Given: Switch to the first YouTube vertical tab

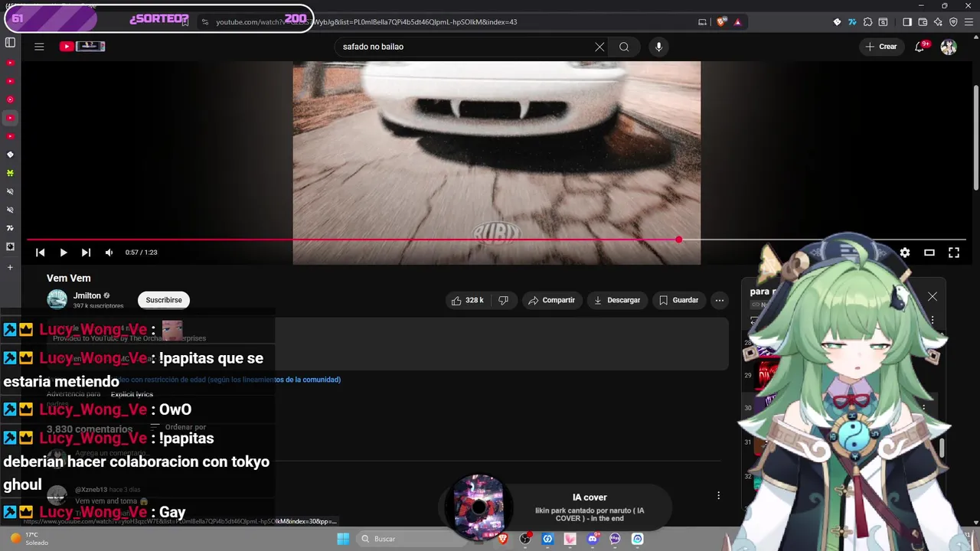Looking at the screenshot, I should (10, 63).
